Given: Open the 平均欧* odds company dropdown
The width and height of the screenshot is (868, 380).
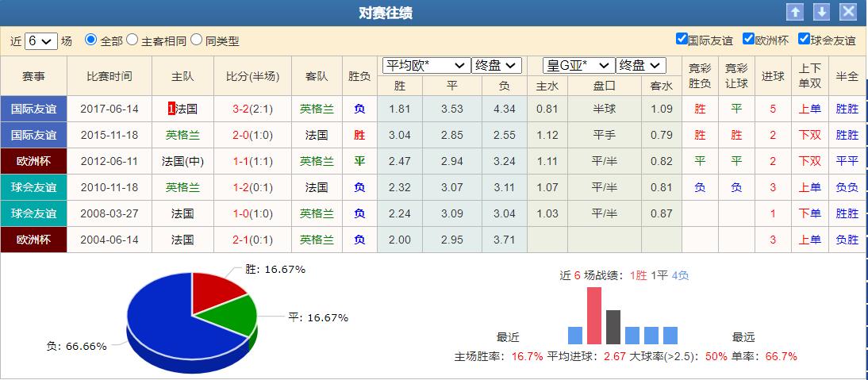Looking at the screenshot, I should click(x=426, y=66).
